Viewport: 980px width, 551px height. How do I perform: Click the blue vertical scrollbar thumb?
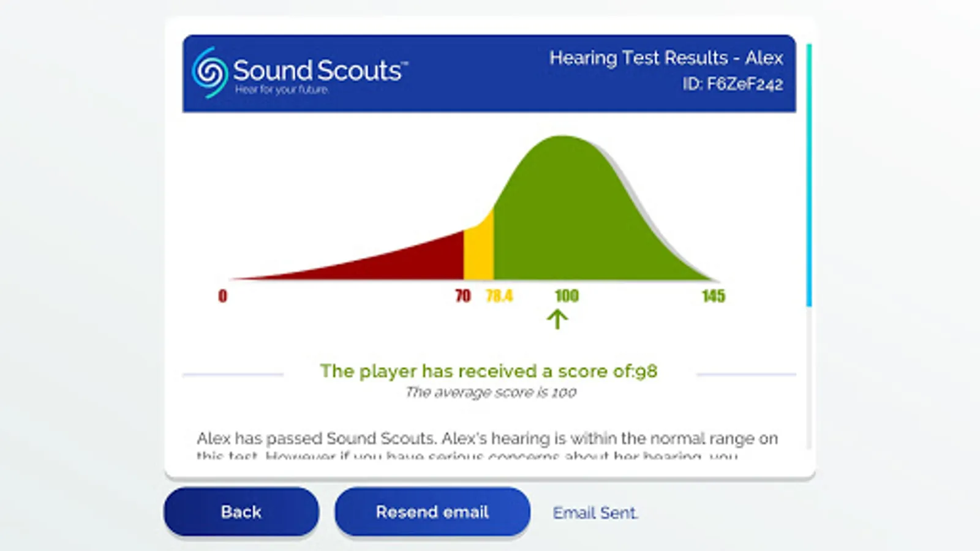tap(809, 175)
